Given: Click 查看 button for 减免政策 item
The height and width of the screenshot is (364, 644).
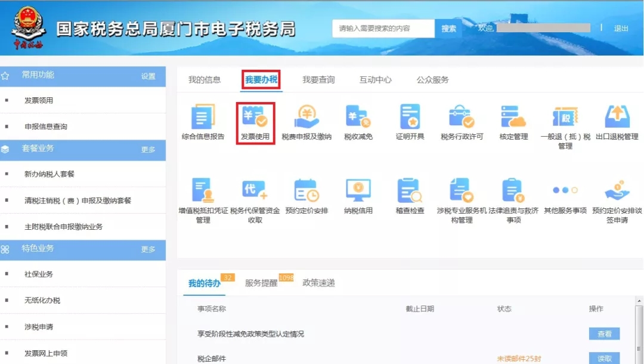Looking at the screenshot, I should click(x=604, y=334).
